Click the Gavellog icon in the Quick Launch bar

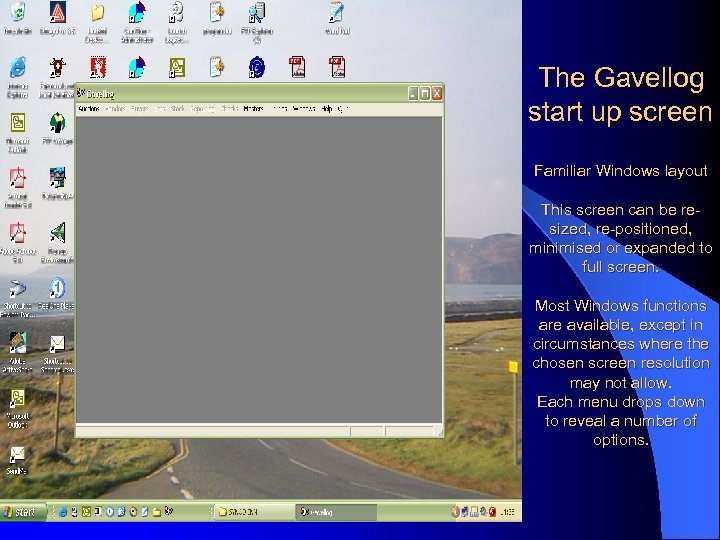click(169, 511)
